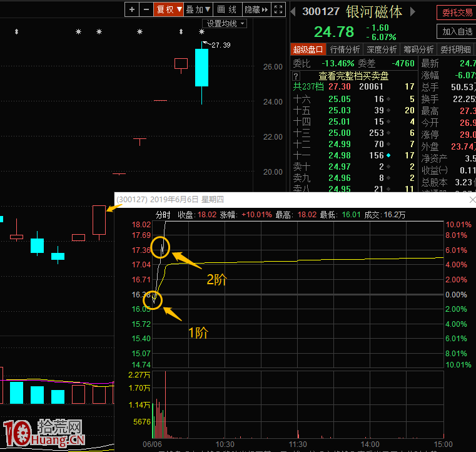The height and width of the screenshot is (452, 476).
Task: Click the tallest red volume bar in popup
Action: pos(166,404)
